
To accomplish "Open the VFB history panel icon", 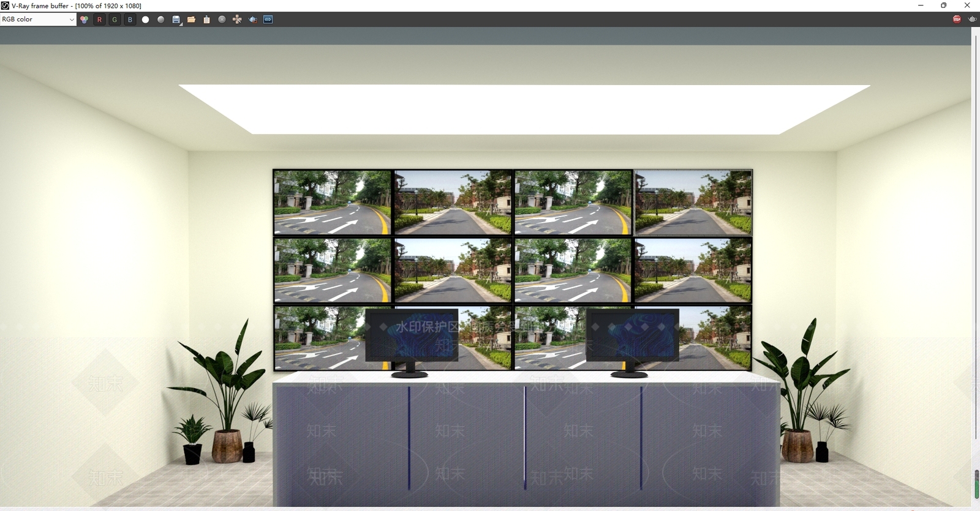I will 268,20.
